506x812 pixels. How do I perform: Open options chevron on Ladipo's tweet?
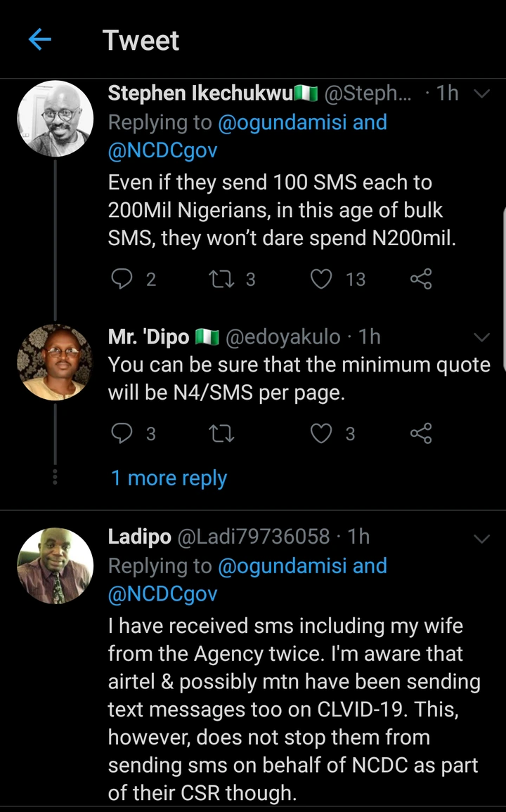[482, 538]
